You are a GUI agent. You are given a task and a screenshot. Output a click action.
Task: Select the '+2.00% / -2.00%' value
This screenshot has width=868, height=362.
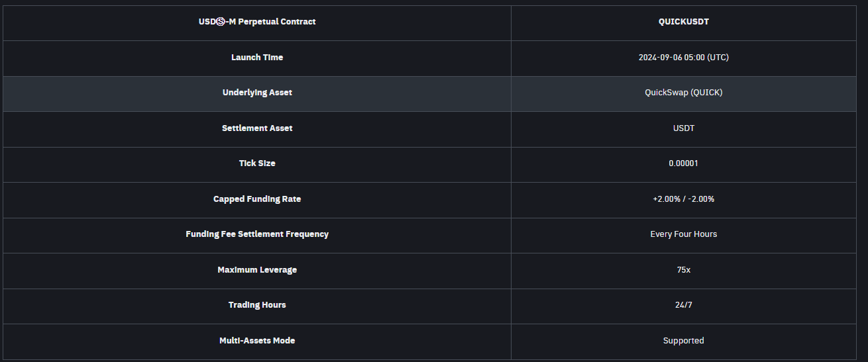tap(683, 199)
